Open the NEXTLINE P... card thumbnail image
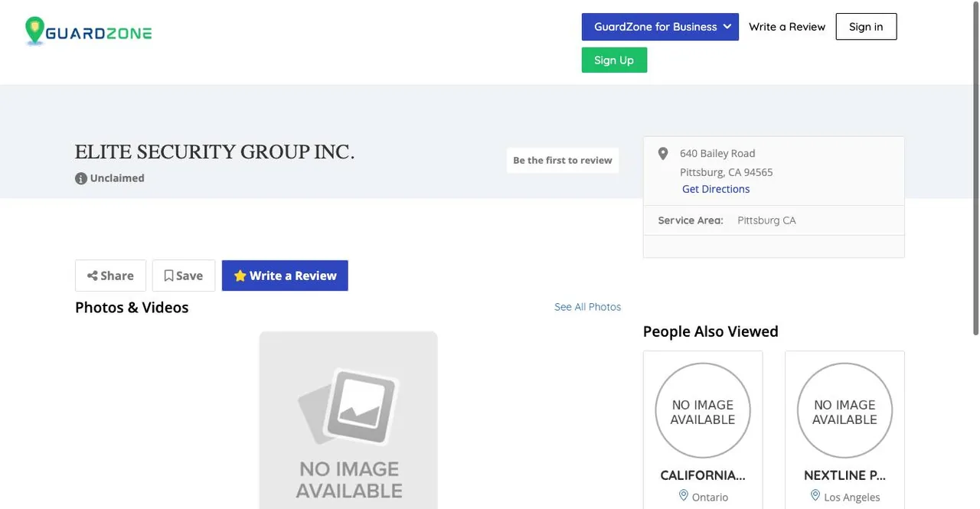The height and width of the screenshot is (509, 980). point(844,410)
